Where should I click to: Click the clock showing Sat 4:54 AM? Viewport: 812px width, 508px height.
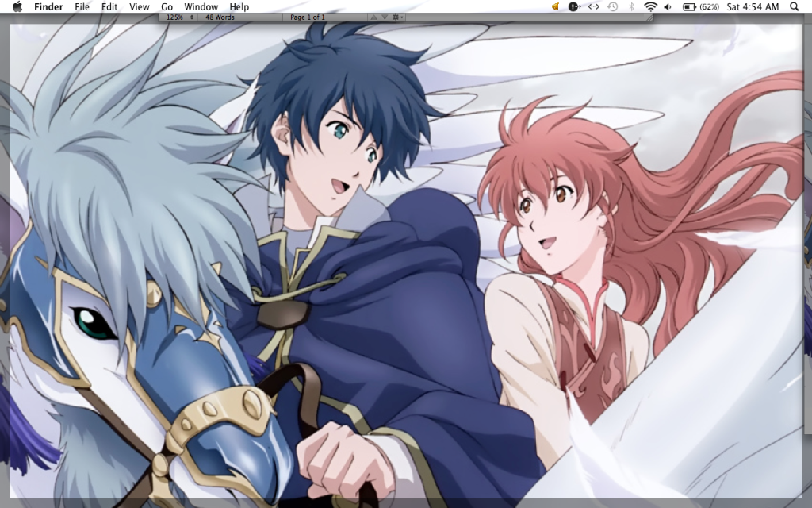(x=753, y=6)
